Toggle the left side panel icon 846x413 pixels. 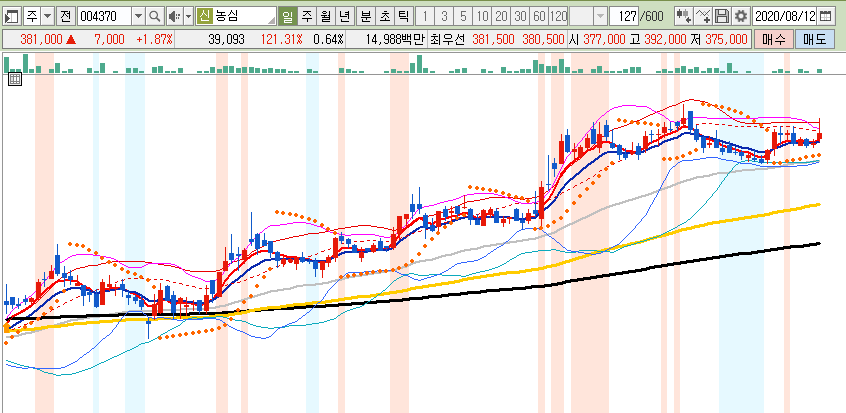coord(12,16)
